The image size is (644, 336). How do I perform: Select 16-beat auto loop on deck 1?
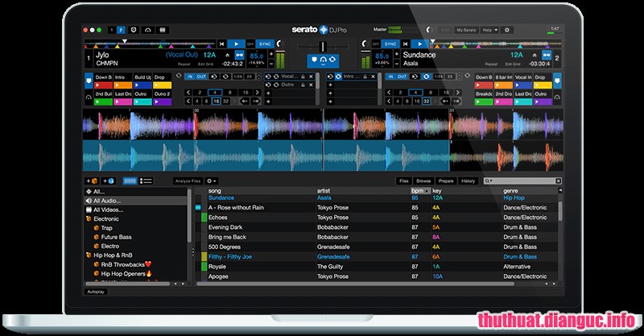[216, 102]
